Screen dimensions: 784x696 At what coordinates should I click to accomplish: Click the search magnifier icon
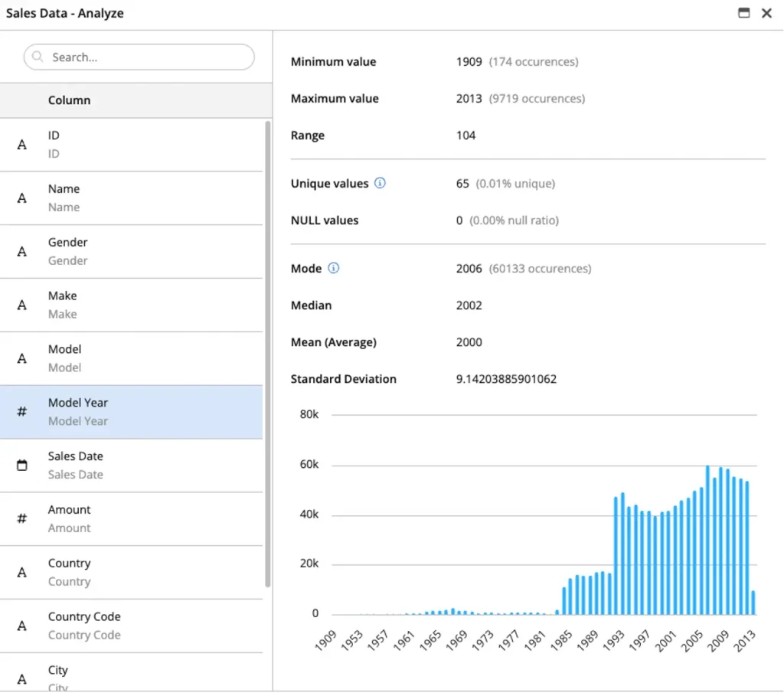click(x=38, y=57)
